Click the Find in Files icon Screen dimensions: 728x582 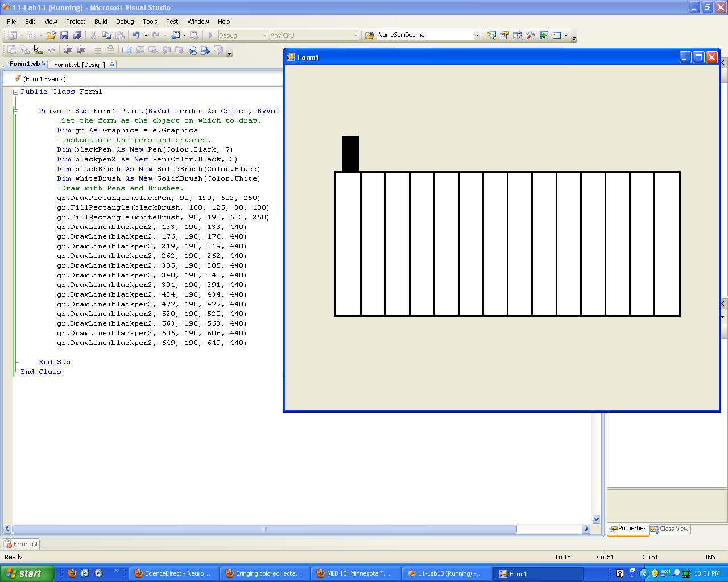(369, 35)
